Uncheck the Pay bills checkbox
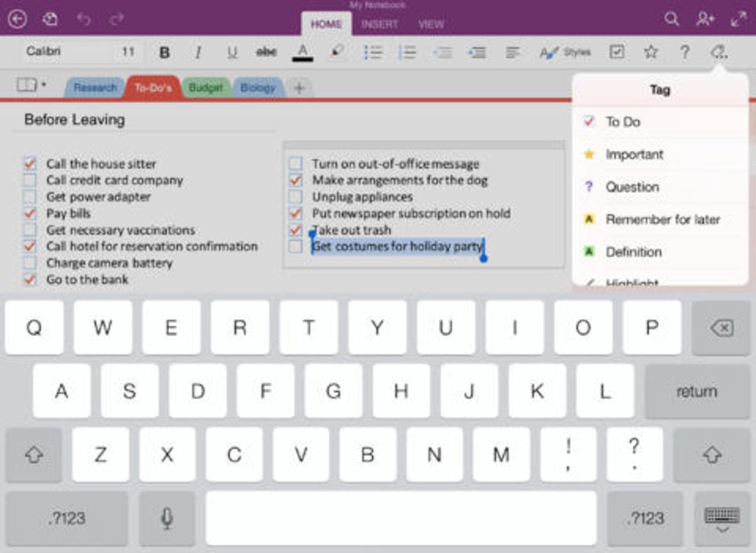The height and width of the screenshot is (553, 756). (30, 213)
